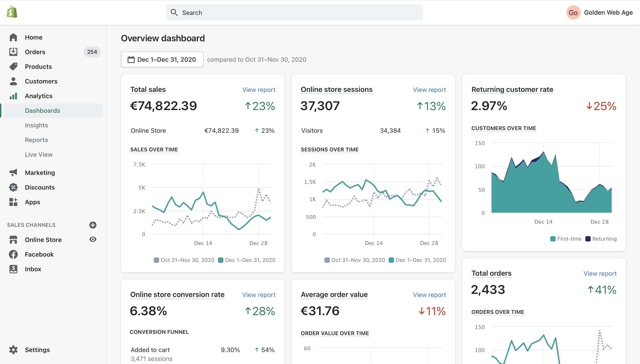This screenshot has width=640, height=364.
Task: Click the Average order value title
Action: 334,295
